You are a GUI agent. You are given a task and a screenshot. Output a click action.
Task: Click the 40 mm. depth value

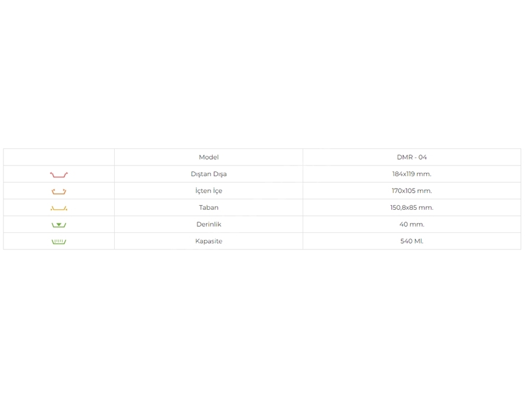pos(411,224)
